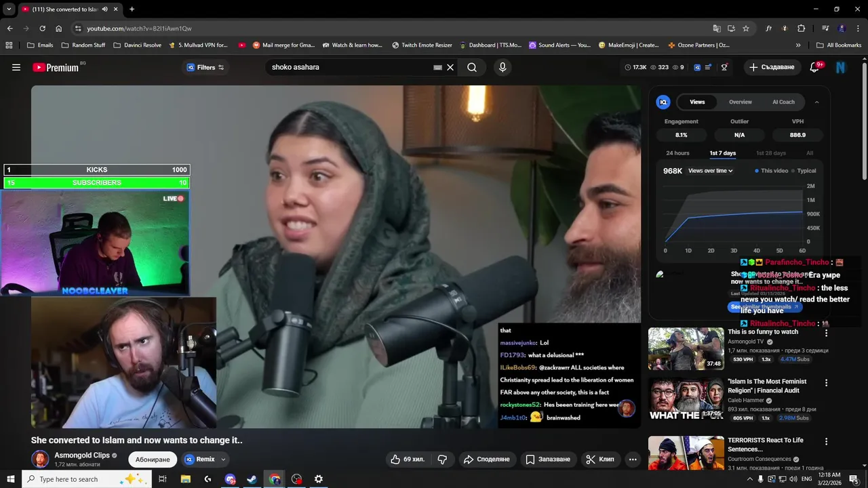Viewport: 868px width, 488px height.
Task: Toggle 'Typical' series in chart legend
Action: point(804,171)
